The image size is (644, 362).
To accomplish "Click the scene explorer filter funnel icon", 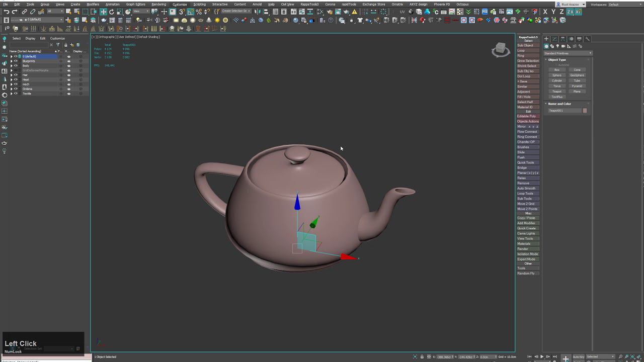I will 58,45.
